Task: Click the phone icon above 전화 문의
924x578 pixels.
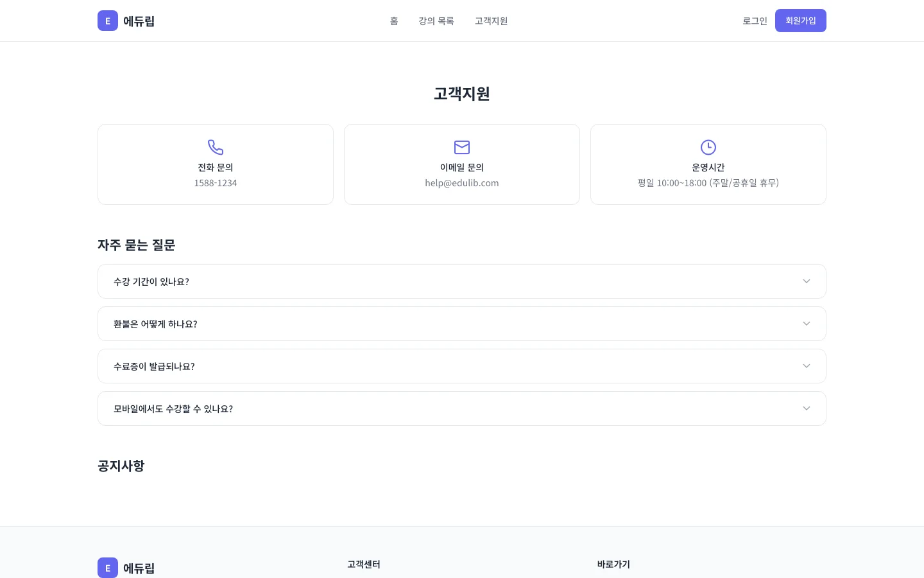Action: (x=216, y=148)
